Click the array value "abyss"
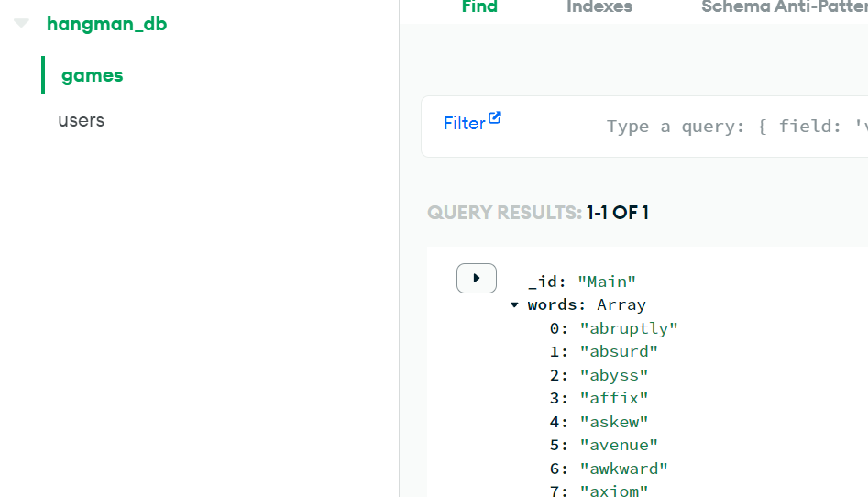Viewport: 868px width, 497px height. click(613, 375)
